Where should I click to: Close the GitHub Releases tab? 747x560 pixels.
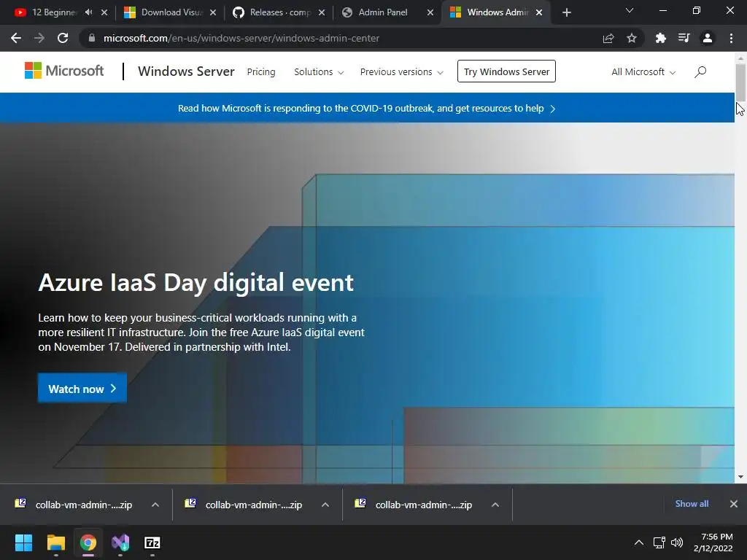(322, 12)
